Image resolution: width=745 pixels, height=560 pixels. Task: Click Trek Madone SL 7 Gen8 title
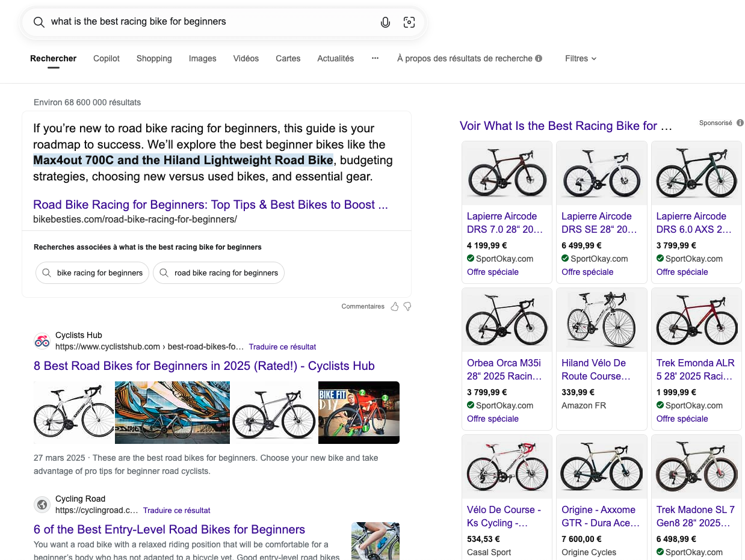(x=695, y=516)
